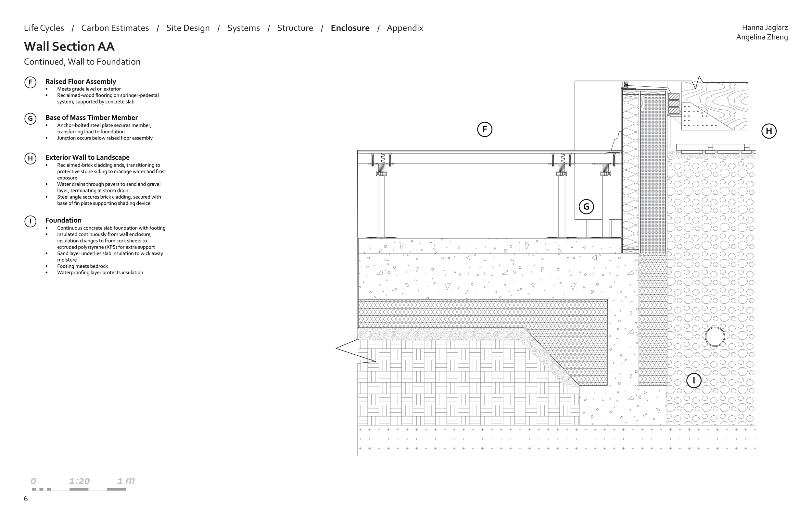Click the circled G marker in the legend
The height and width of the screenshot is (525, 812).
point(30,119)
